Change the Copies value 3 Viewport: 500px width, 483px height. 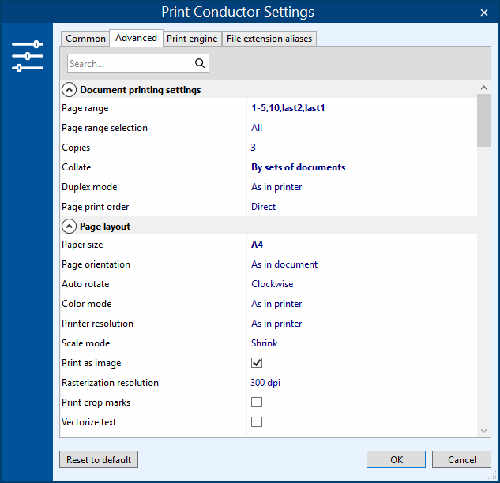[x=253, y=147]
